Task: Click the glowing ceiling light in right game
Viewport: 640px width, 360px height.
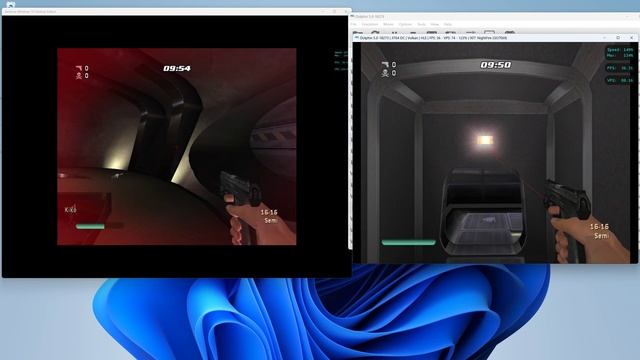Action: tap(485, 140)
